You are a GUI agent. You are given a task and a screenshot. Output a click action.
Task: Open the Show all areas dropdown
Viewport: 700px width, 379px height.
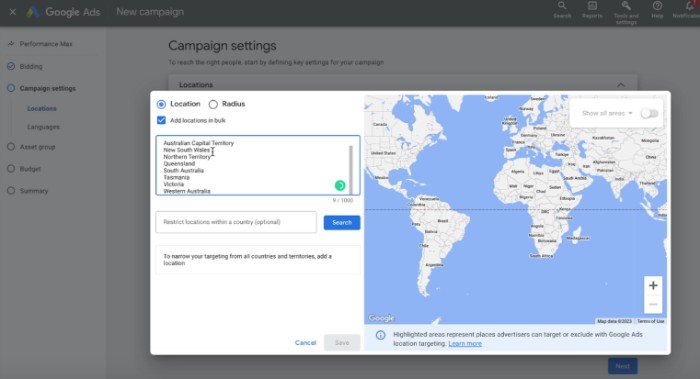[607, 113]
